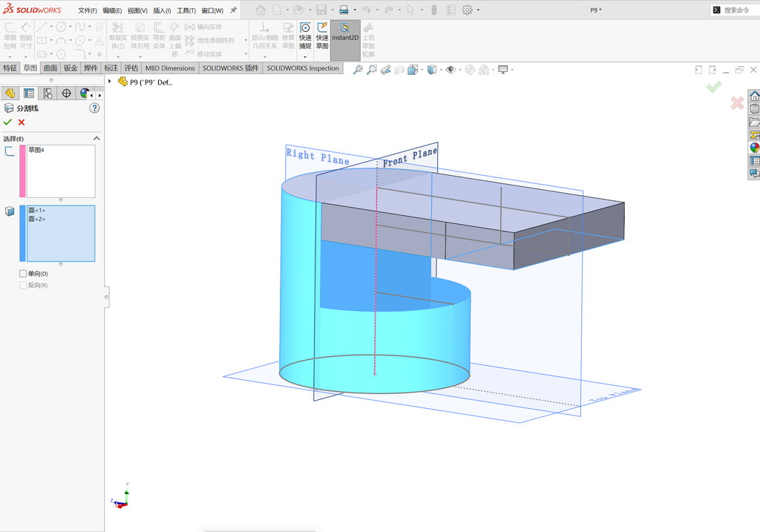Screen dimensions: 760x532
Task: Click the FeatureManager design tree tab icon
Action: point(10,93)
